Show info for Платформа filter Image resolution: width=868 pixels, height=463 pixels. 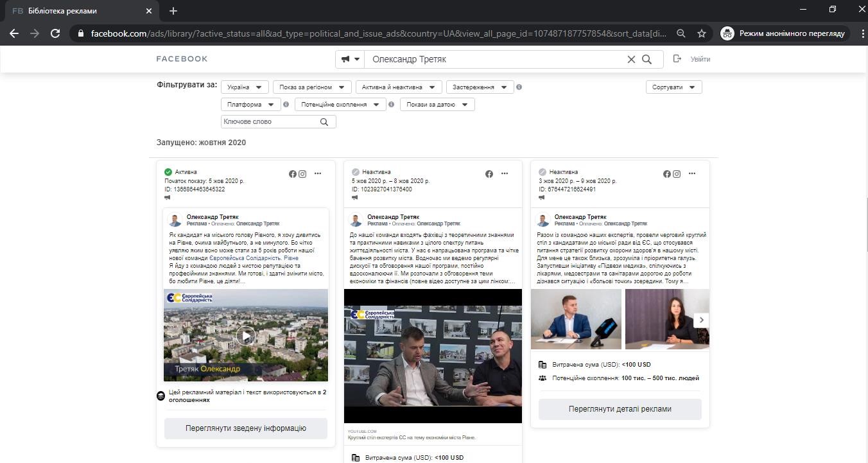click(286, 105)
